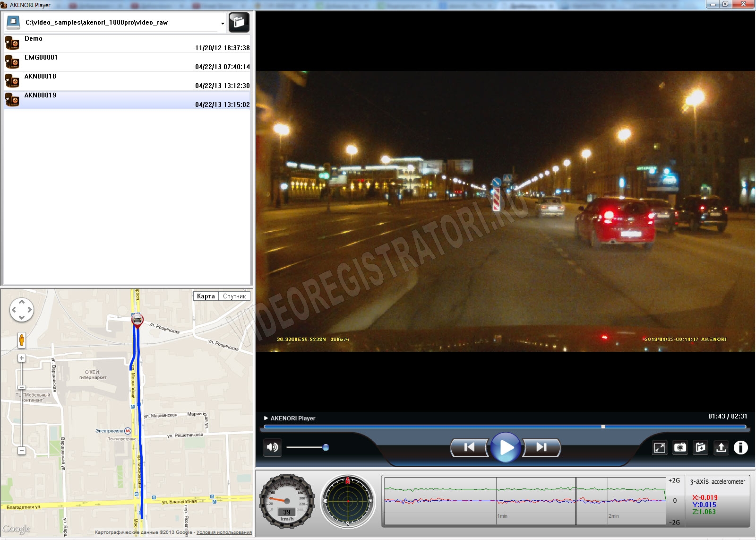Click the AKN00018 file's camera icon

coord(12,81)
